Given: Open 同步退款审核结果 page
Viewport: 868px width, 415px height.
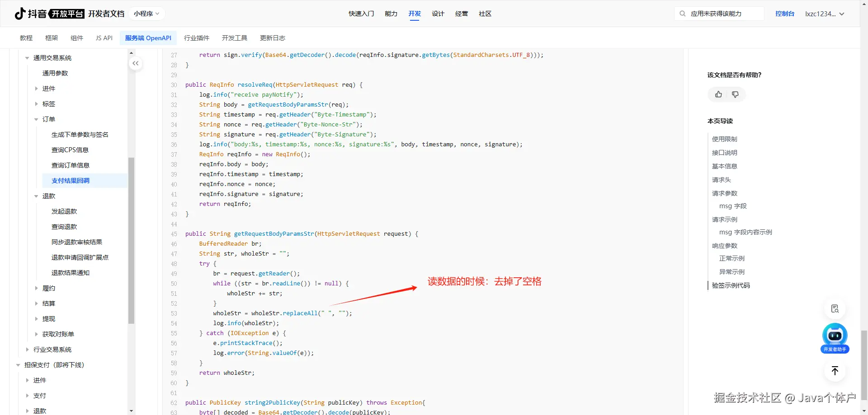Looking at the screenshot, I should coord(77,242).
